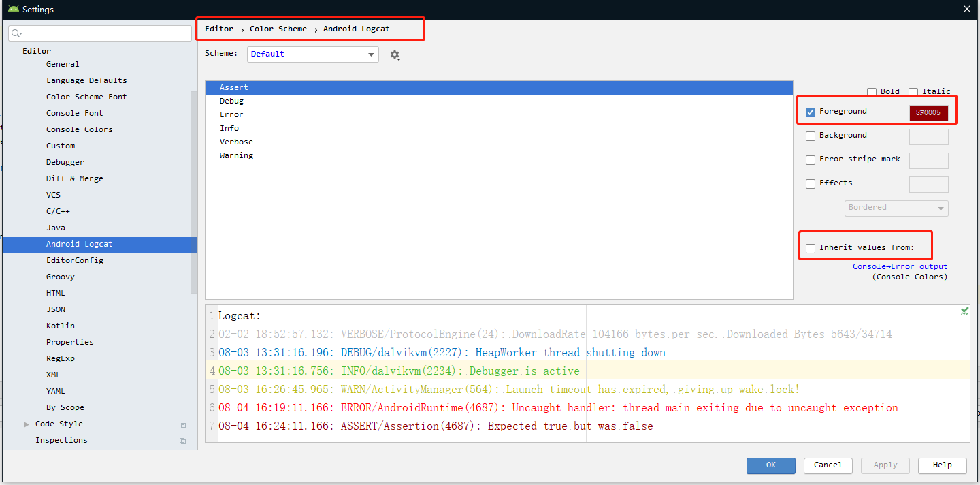This screenshot has height=485, width=980.
Task: Expand the Code Style tree node
Action: pyautogui.click(x=27, y=424)
